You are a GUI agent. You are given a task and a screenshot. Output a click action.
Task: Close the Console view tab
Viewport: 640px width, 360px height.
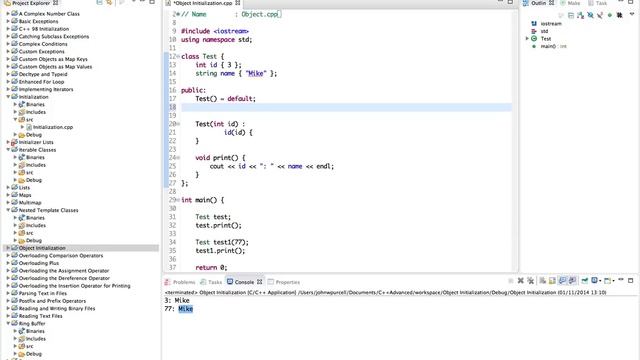[x=260, y=282]
